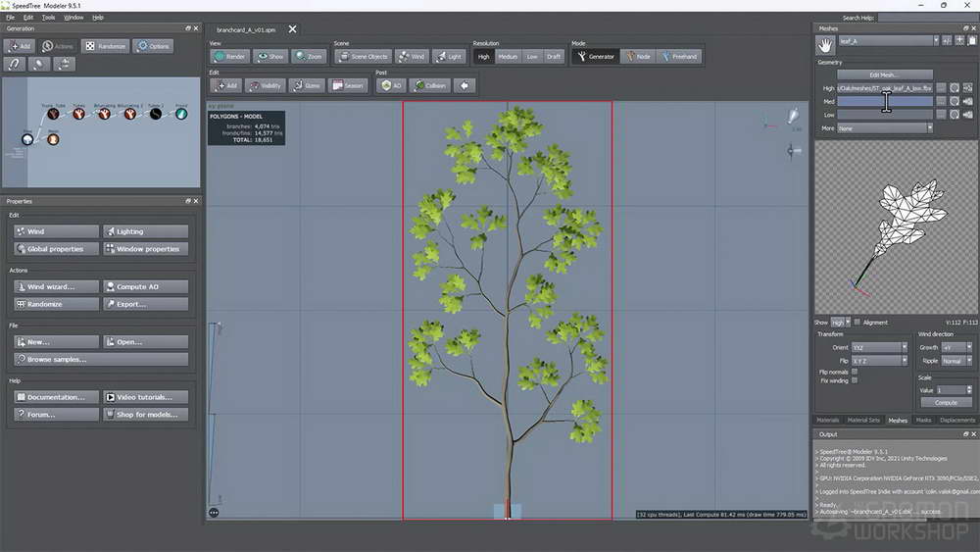This screenshot has height=552, width=980.
Task: Open the Tools menu
Action: pos(48,18)
